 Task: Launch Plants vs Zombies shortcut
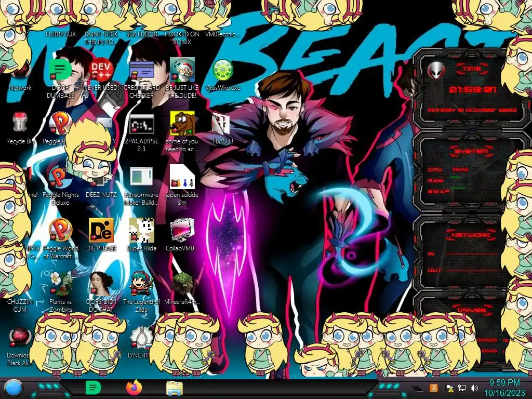click(x=60, y=284)
